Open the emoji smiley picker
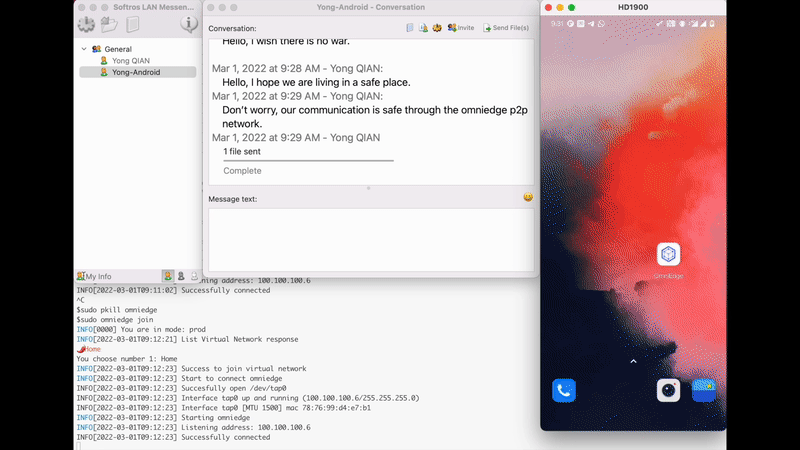Viewport: 800px width, 450px height. pyautogui.click(x=527, y=197)
